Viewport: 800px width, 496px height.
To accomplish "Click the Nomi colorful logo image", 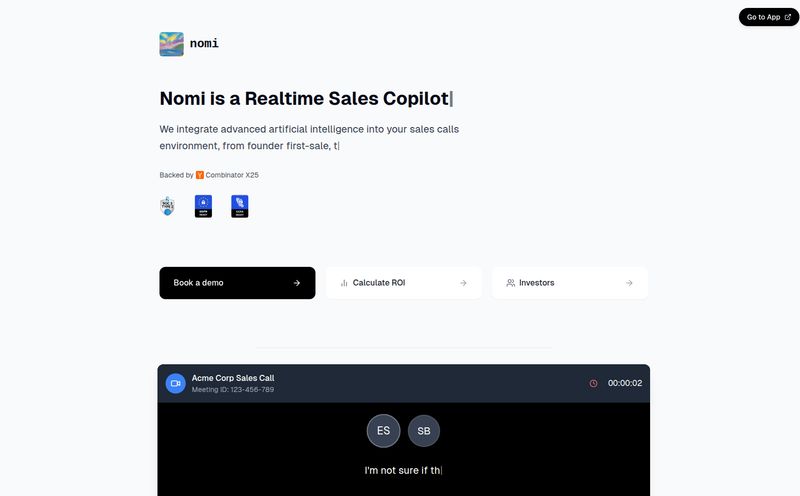I will coord(171,44).
